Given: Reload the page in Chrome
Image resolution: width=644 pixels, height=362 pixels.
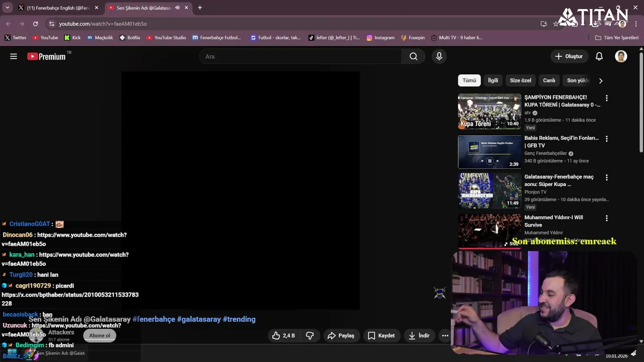Looking at the screenshot, I should [x=35, y=24].
